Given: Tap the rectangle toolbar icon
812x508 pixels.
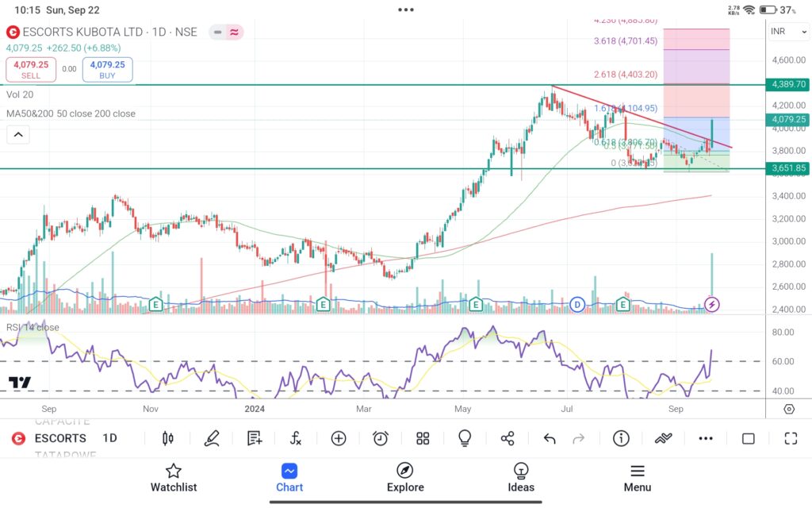Looking at the screenshot, I should click(749, 439).
